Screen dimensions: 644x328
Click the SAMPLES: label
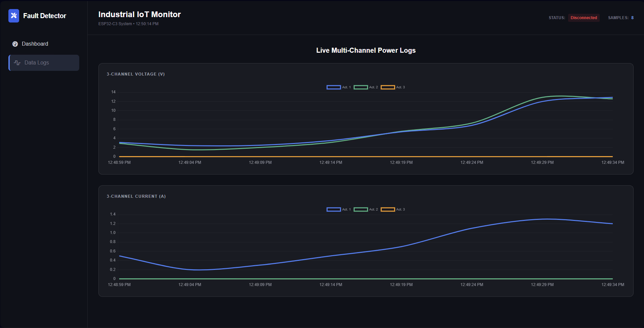618,18
